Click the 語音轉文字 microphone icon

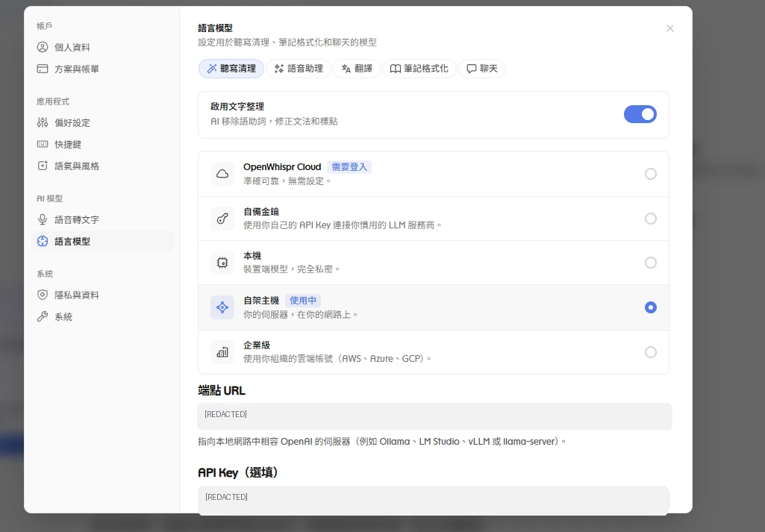(x=43, y=219)
